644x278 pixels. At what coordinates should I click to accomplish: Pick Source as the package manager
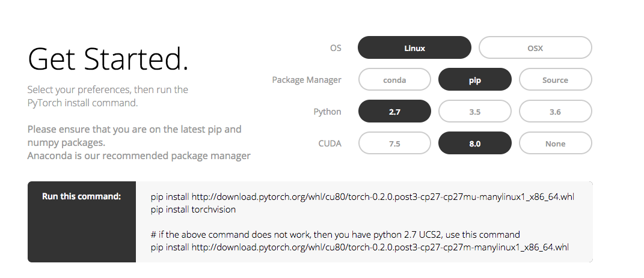pos(555,80)
